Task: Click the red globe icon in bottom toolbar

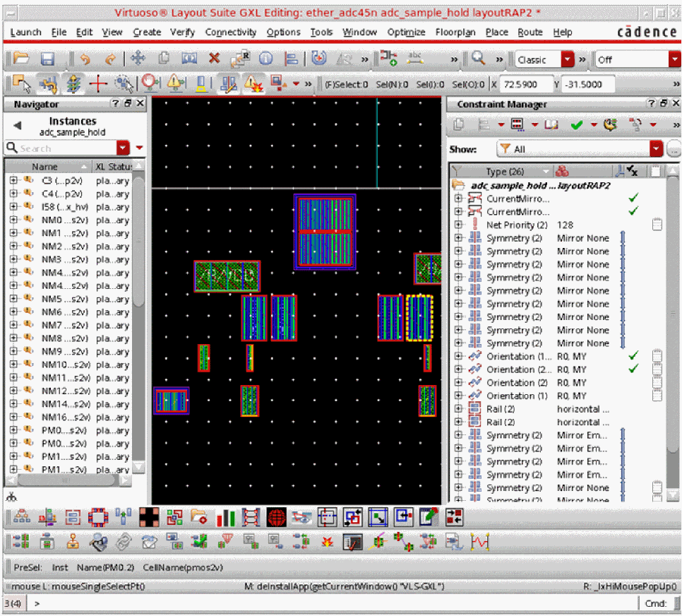Action: point(277,518)
